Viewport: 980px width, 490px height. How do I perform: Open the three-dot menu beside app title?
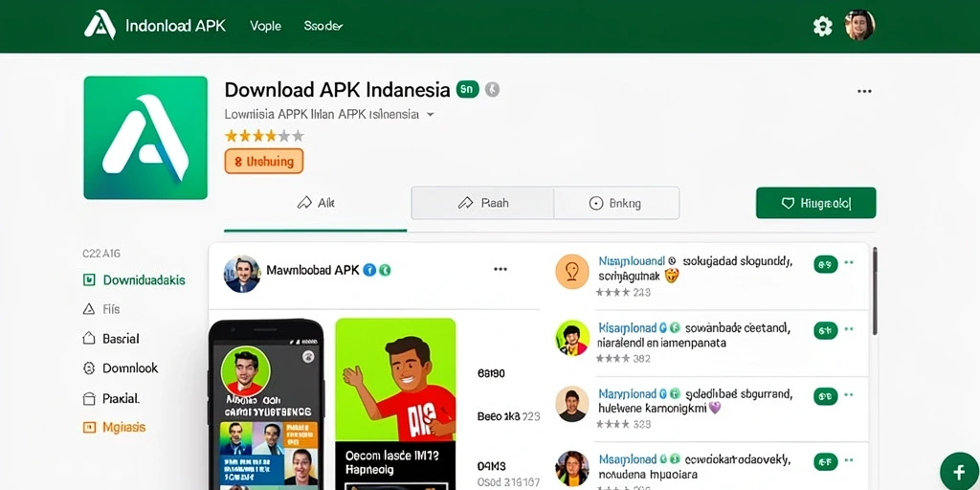[x=864, y=91]
